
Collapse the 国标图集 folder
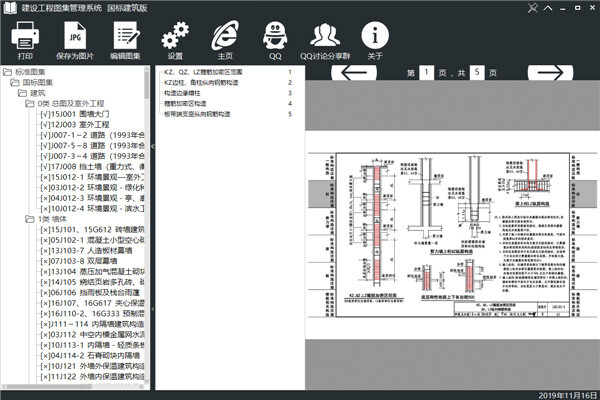15,82
